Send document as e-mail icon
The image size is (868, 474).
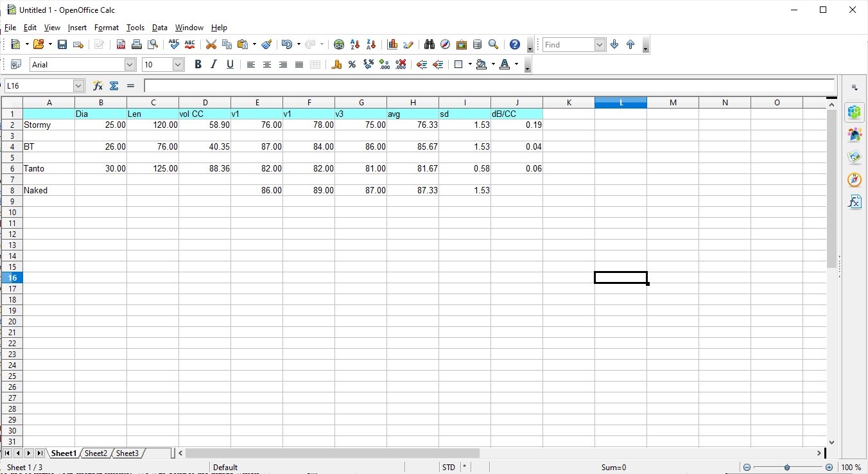(78, 44)
